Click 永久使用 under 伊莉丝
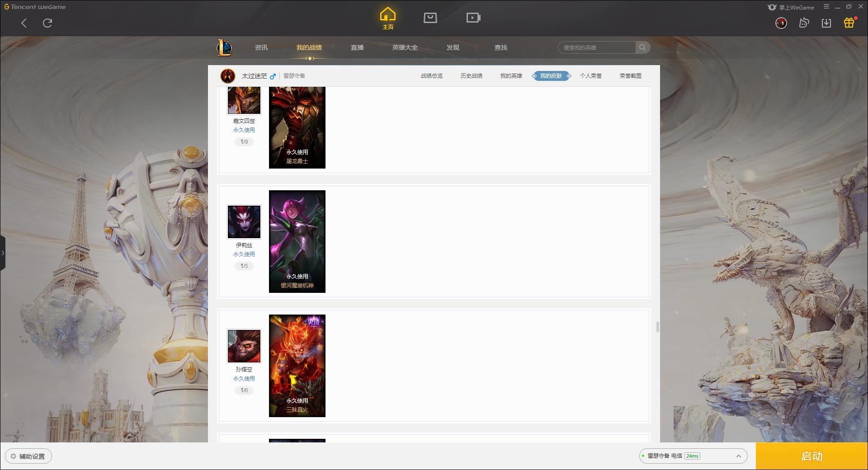Image resolution: width=868 pixels, height=470 pixels. pos(244,254)
